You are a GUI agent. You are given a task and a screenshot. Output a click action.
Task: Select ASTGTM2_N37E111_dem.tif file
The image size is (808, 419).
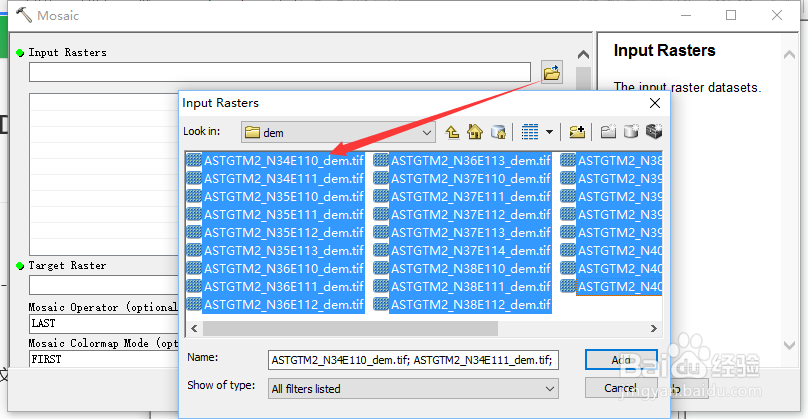tap(470, 197)
